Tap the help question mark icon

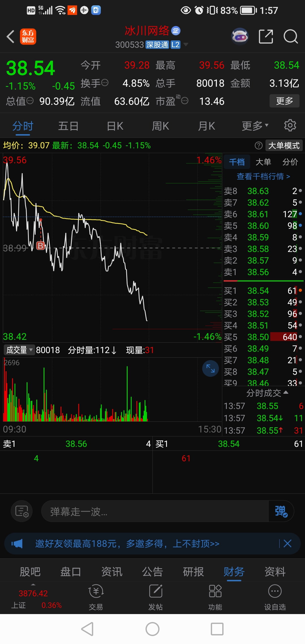click(x=258, y=145)
